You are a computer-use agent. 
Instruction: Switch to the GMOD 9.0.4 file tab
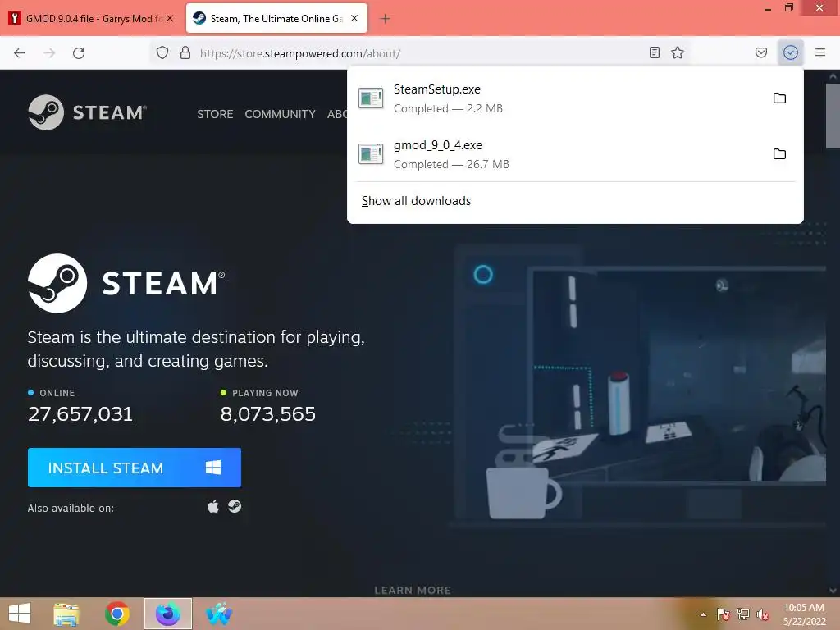pyautogui.click(x=91, y=18)
